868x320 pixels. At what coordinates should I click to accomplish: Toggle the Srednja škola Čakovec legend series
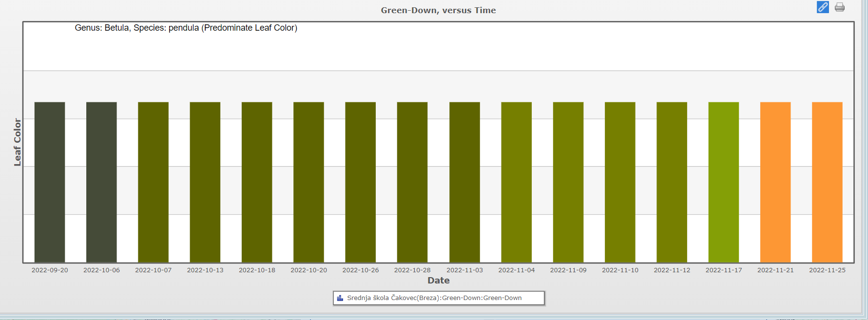pos(434,298)
